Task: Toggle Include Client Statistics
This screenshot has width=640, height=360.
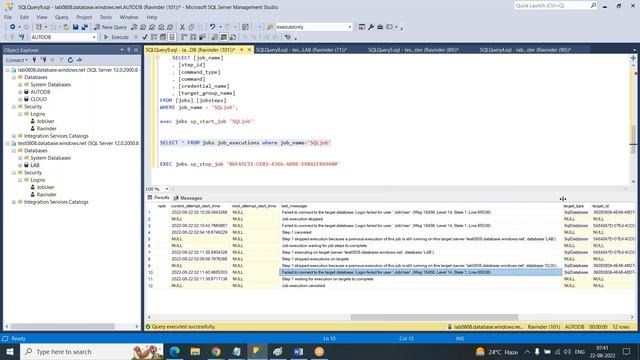Action: [x=202, y=37]
